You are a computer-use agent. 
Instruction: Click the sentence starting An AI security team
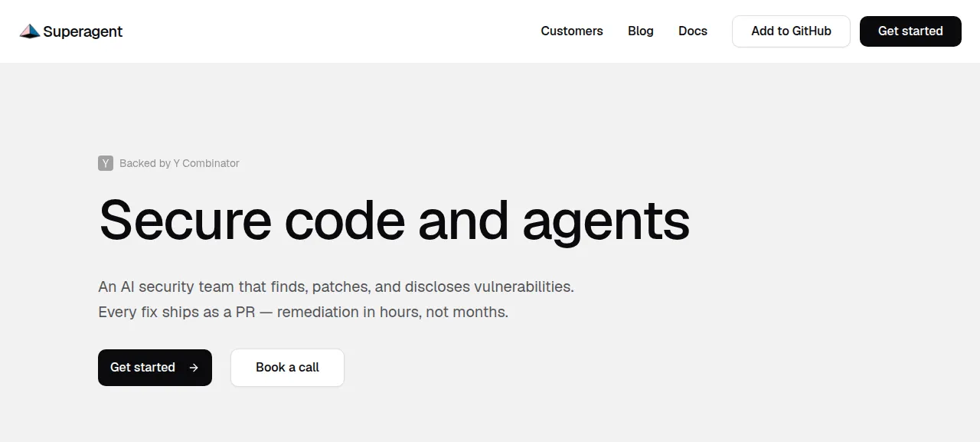pos(336,287)
